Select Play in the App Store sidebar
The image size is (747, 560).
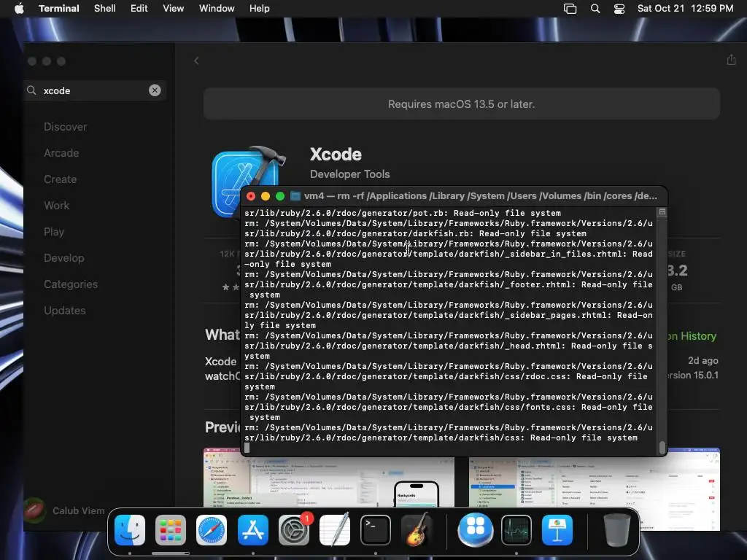pyautogui.click(x=54, y=231)
